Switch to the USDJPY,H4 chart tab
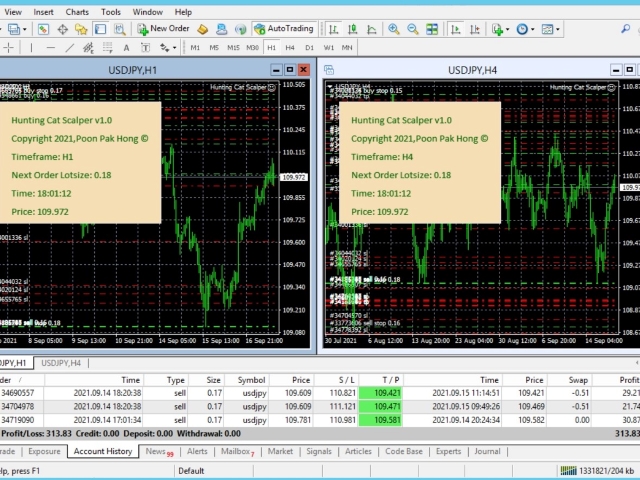Image resolution: width=640 pixels, height=480 pixels. pos(61,363)
